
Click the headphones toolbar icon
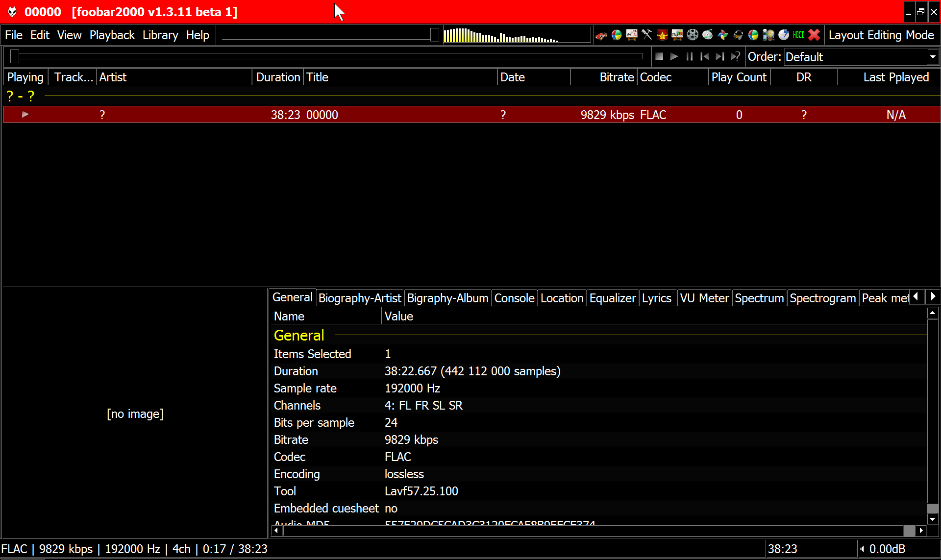point(738,35)
